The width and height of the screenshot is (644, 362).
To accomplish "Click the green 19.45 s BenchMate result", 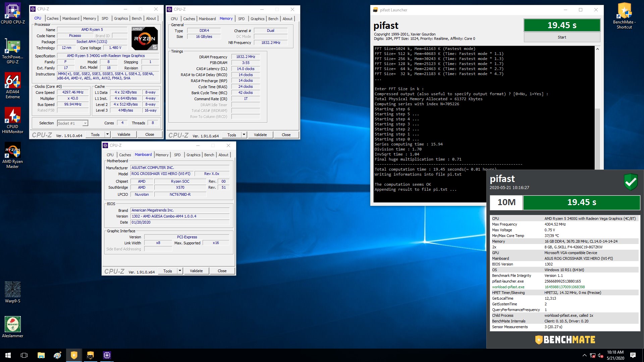I will 582,202.
